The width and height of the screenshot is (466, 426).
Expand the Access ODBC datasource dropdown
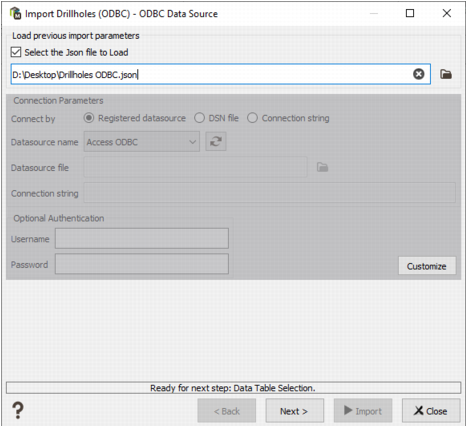142,142
